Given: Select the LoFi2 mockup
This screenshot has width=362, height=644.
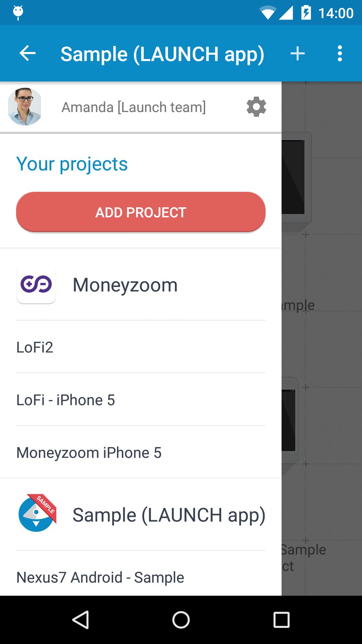Looking at the screenshot, I should click(x=35, y=347).
